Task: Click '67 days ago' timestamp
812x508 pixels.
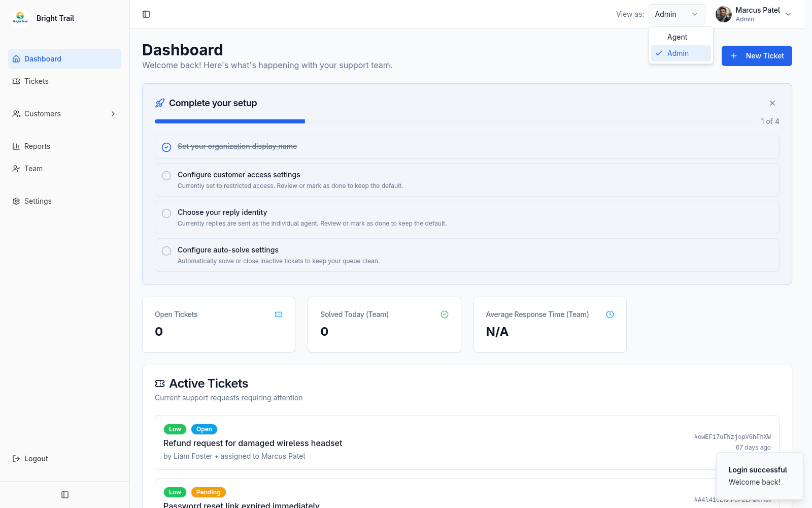Action: pos(753,448)
